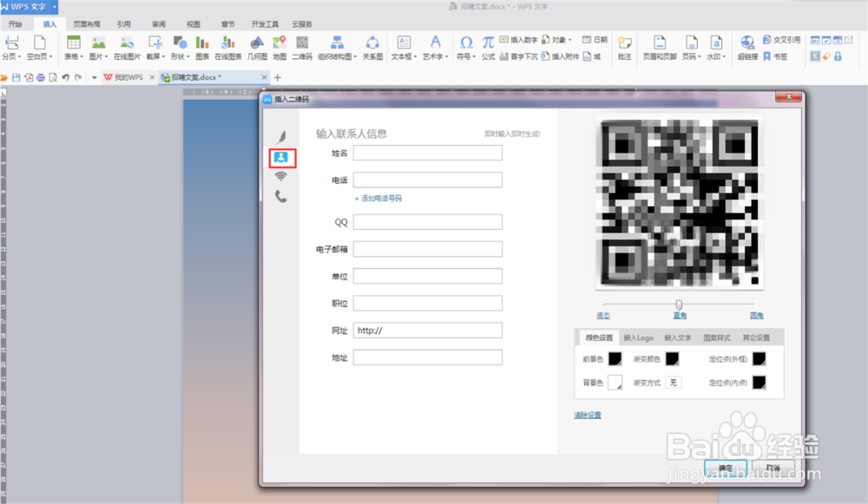Pick the 前景色 foreground color swatch
This screenshot has height=504, width=868.
[615, 359]
